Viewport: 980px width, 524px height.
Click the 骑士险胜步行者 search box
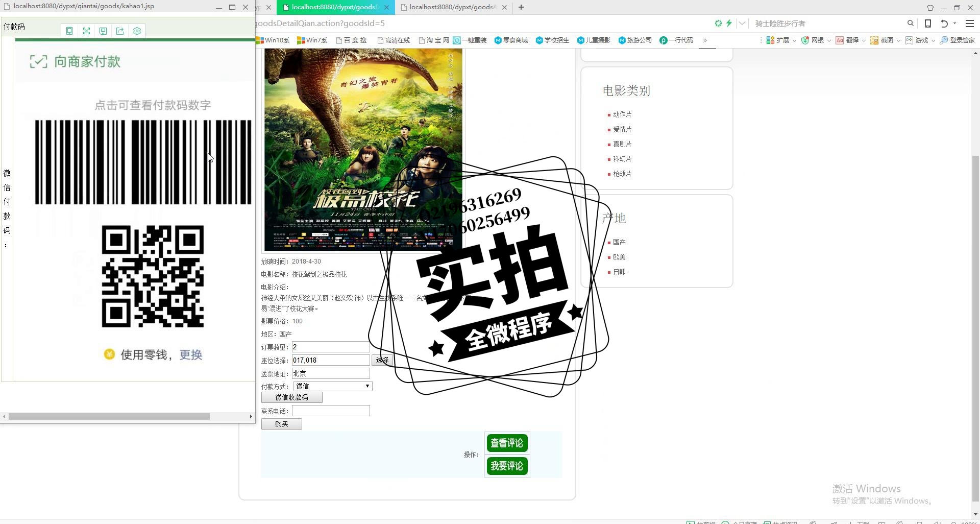(827, 23)
